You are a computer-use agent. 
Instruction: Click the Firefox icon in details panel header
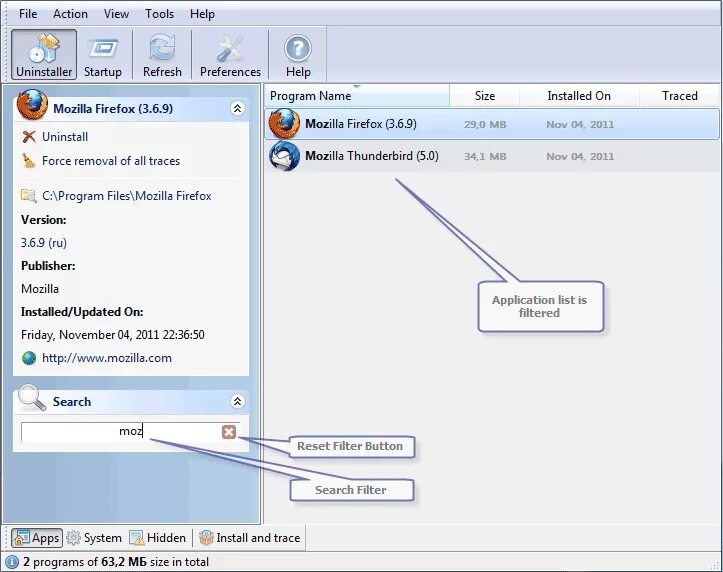click(32, 105)
